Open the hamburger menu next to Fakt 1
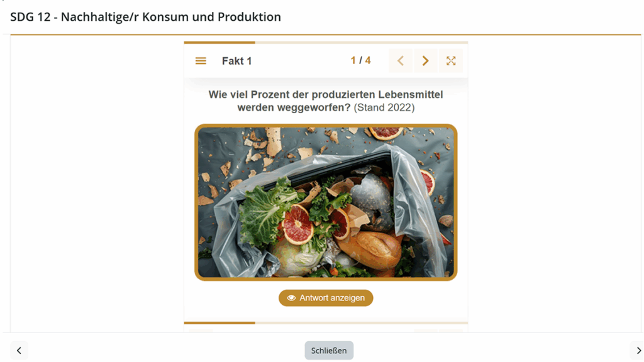 pos(201,61)
